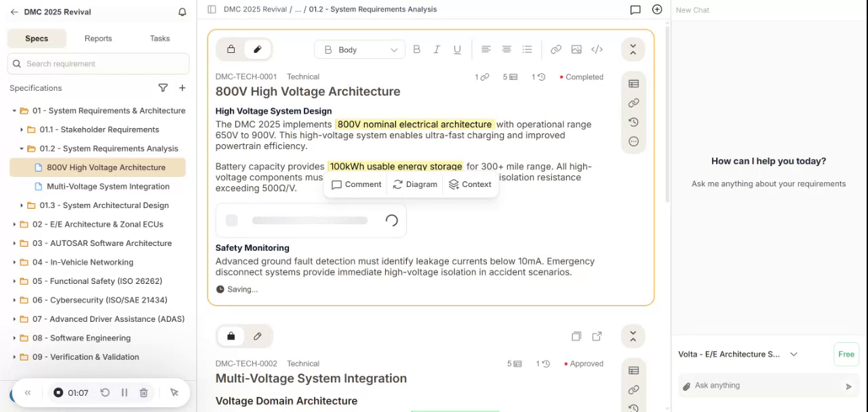Image resolution: width=868 pixels, height=412 pixels.
Task: Switch to the Reports tab
Action: coord(98,39)
